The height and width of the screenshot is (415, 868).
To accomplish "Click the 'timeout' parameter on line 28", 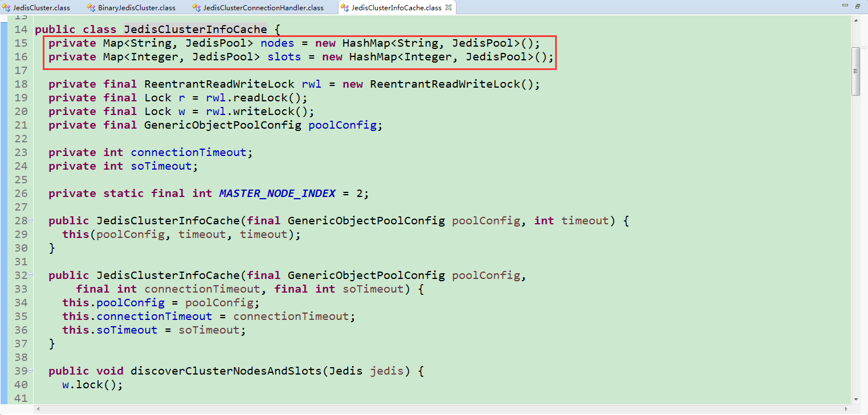I will tap(585, 221).
